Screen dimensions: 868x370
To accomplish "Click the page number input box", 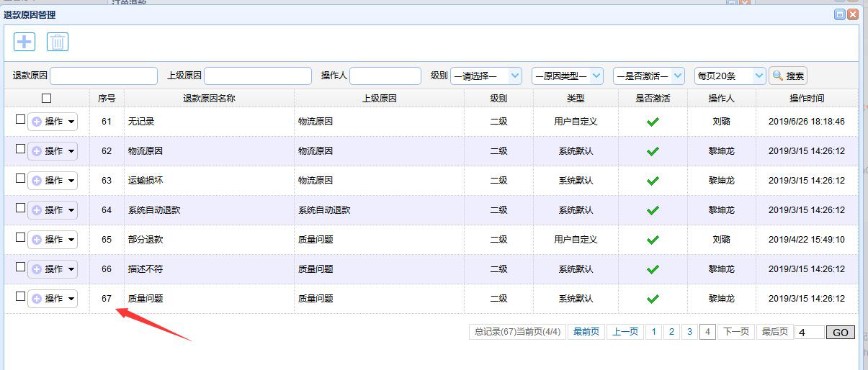I will click(809, 332).
